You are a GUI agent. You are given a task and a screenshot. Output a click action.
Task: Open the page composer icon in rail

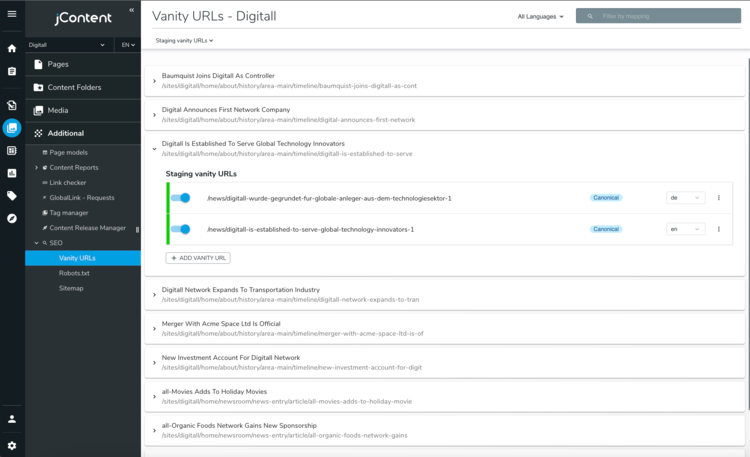(x=12, y=105)
